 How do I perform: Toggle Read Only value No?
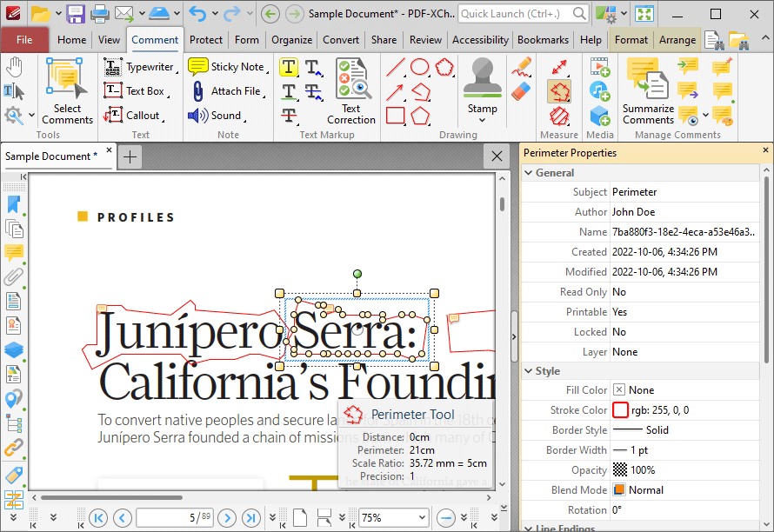click(x=684, y=292)
